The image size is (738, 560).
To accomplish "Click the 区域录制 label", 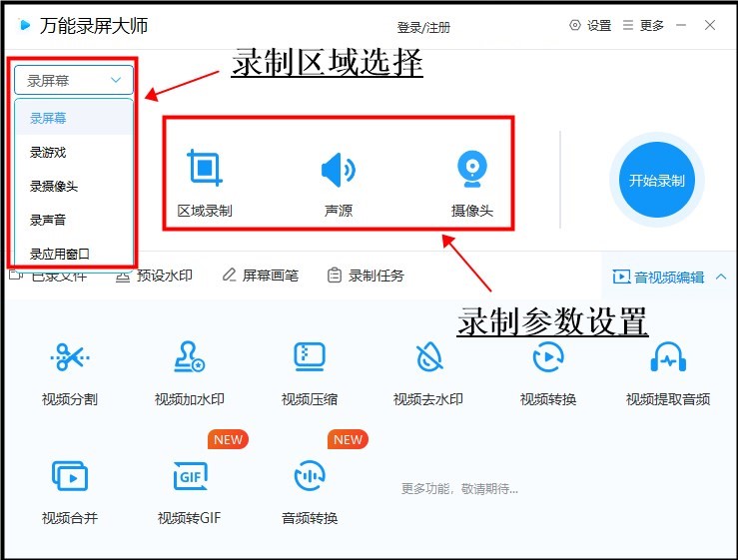I will 205,211.
